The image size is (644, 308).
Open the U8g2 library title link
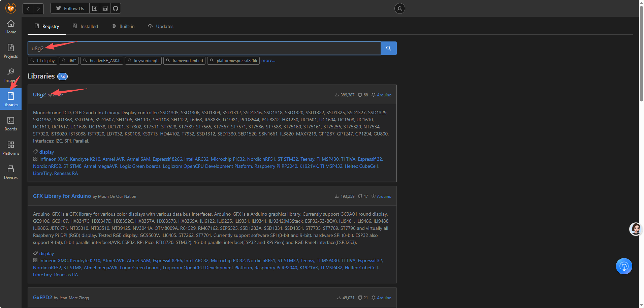(x=39, y=95)
